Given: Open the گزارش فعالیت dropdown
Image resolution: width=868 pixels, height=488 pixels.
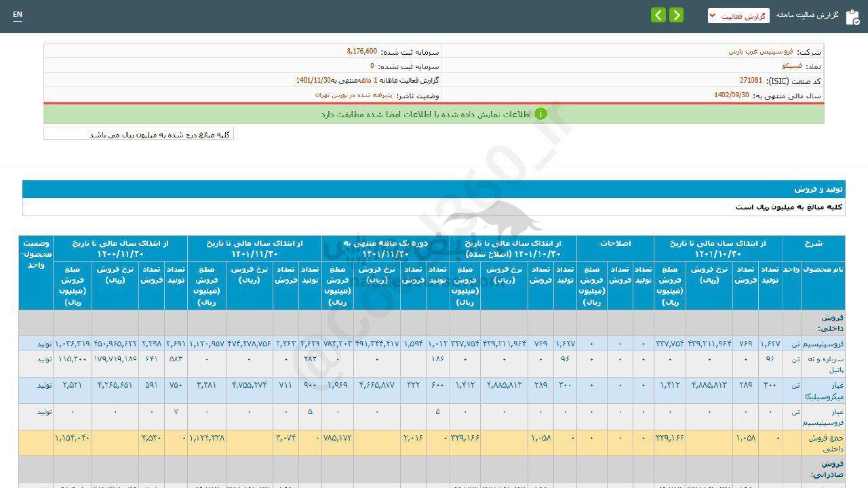Looking at the screenshot, I should point(738,16).
